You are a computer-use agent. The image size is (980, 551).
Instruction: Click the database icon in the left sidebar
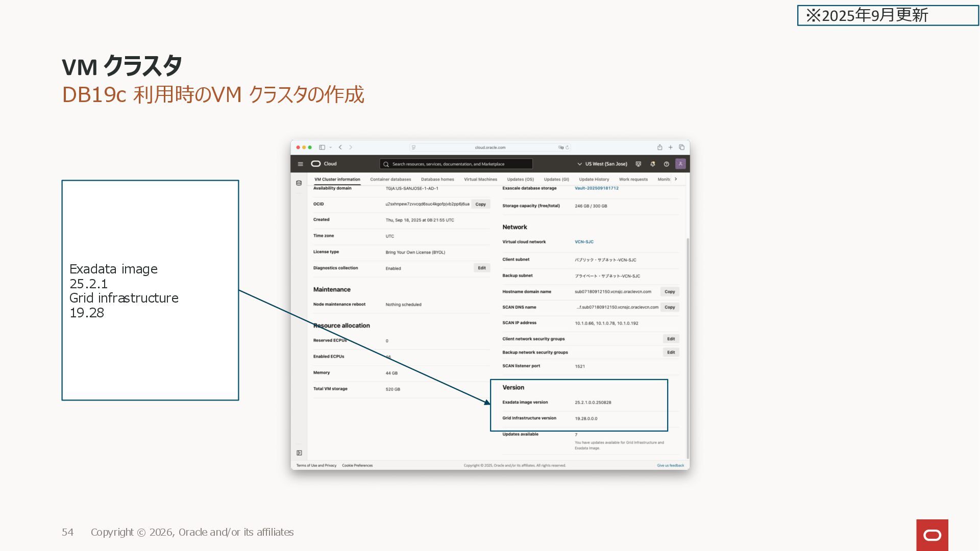point(299,183)
